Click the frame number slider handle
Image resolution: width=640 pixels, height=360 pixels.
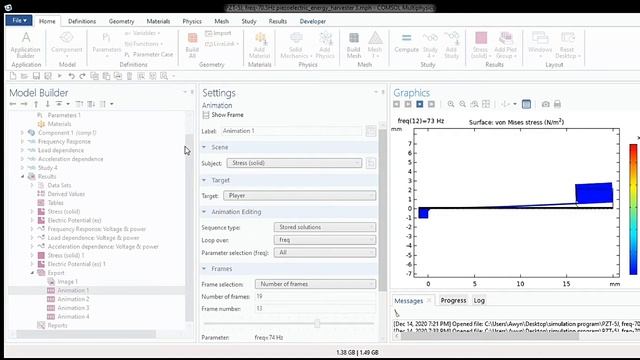(x=317, y=323)
